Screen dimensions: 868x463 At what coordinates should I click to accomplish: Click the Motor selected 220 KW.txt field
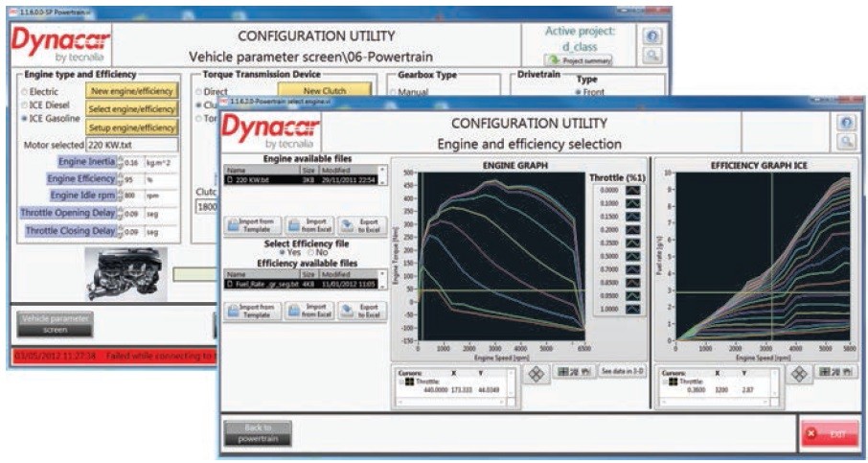132,145
